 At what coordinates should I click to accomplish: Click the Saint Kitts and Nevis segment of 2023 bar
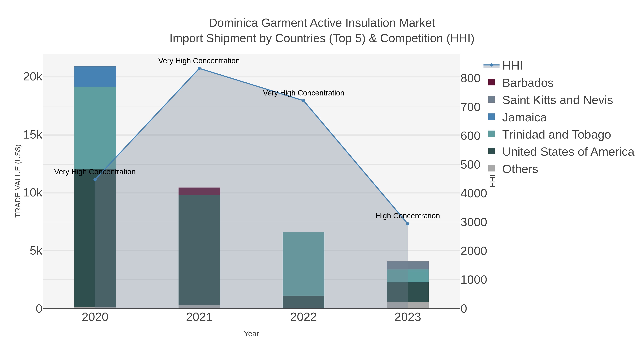tap(408, 265)
